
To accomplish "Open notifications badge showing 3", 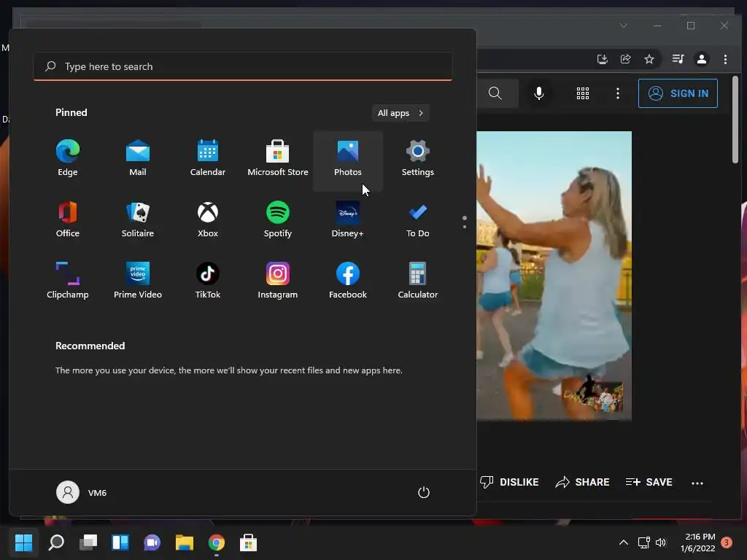I will click(x=727, y=542).
